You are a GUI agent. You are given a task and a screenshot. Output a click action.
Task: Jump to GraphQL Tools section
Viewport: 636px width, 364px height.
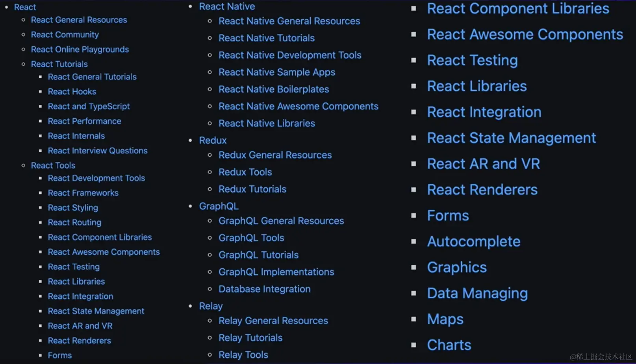(x=251, y=238)
